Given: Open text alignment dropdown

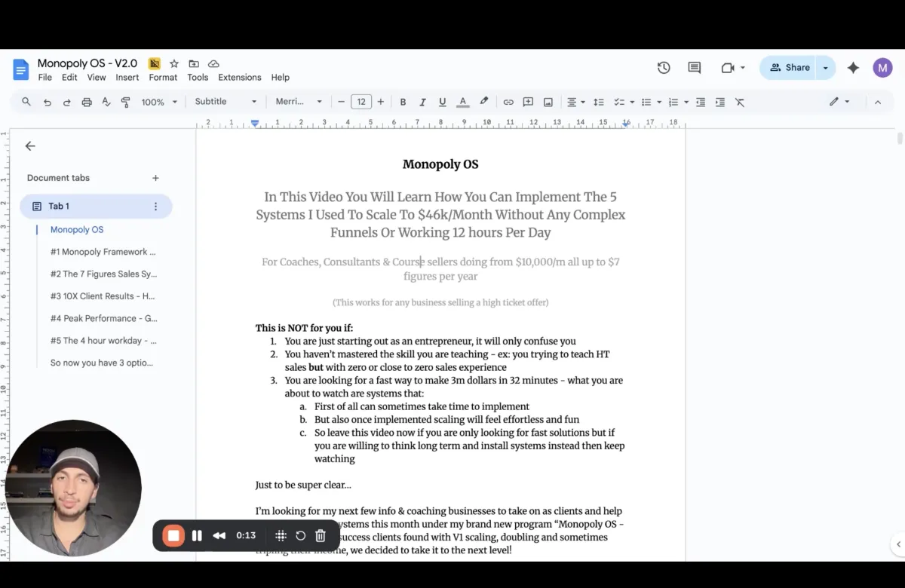Looking at the screenshot, I should (575, 102).
